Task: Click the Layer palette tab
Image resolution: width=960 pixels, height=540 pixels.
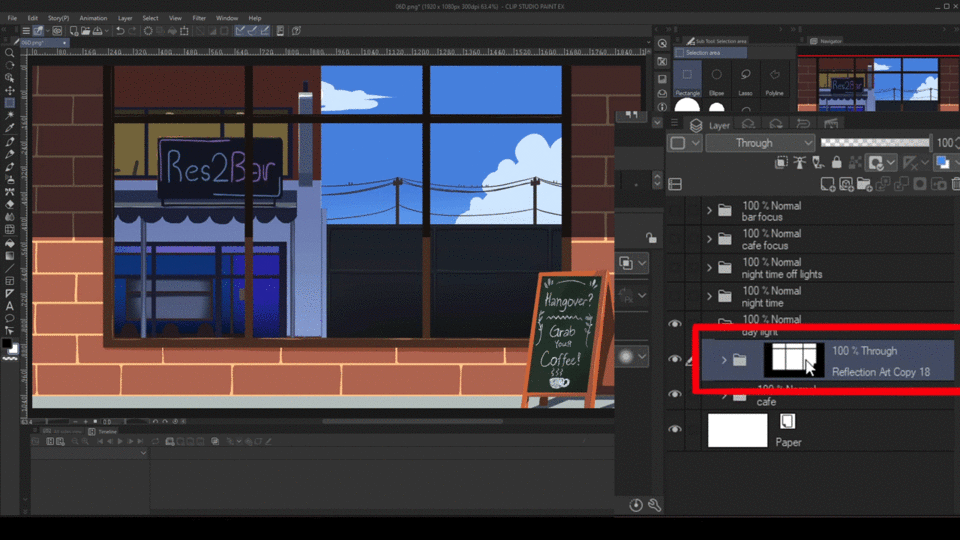Action: (710, 125)
